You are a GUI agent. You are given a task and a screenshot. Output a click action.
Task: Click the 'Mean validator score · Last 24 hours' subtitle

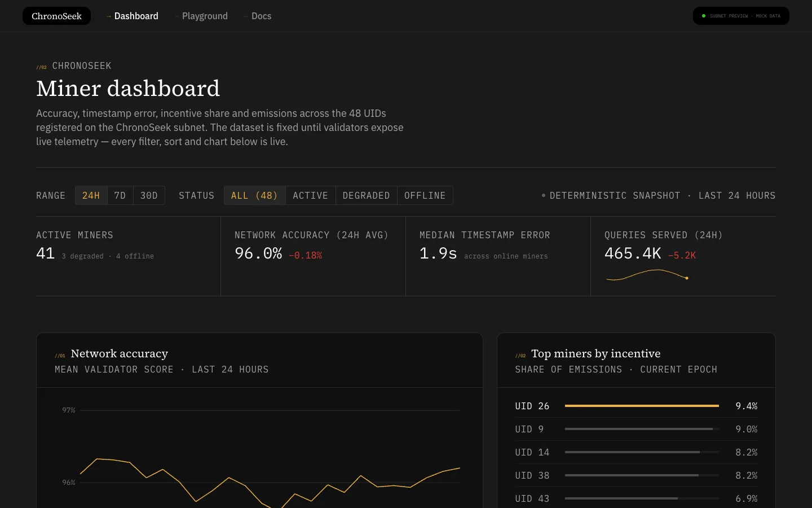coord(162,370)
